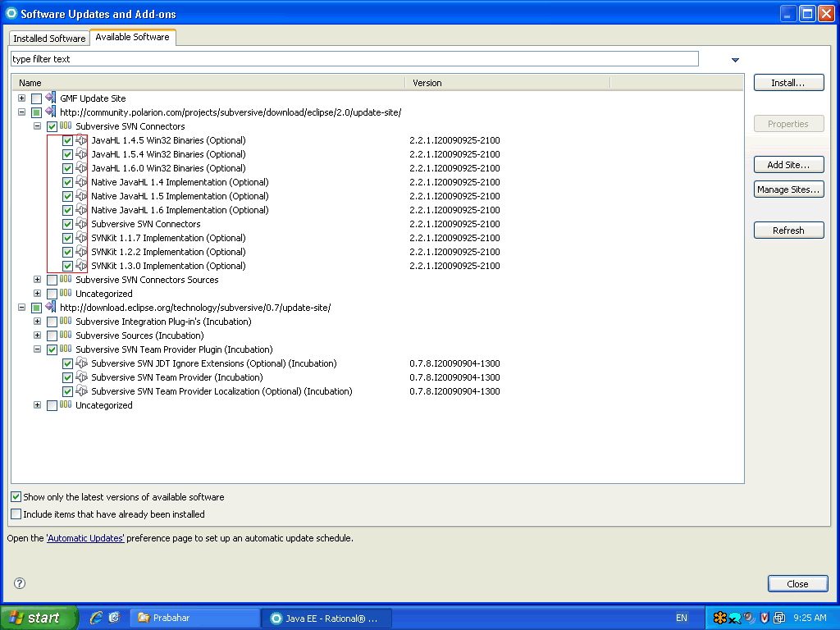This screenshot has width=840, height=630.
Task: Check Subversive SVN Connectors Sources checkbox
Action: (x=52, y=280)
